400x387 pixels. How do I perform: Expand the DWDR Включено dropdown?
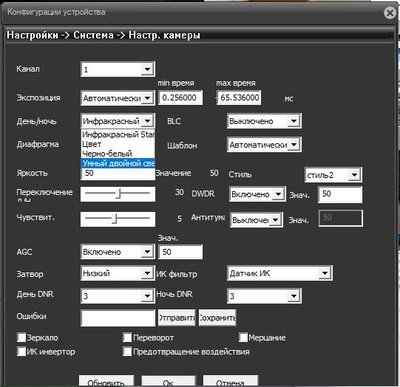point(257,194)
